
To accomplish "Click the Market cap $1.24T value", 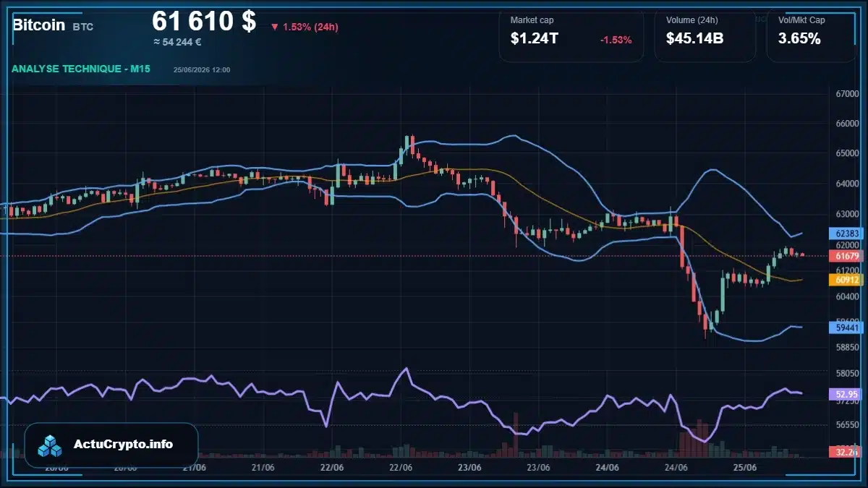I will click(534, 39).
